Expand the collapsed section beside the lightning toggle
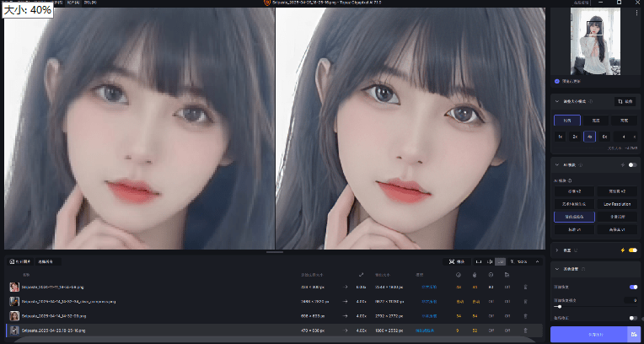 coord(556,250)
